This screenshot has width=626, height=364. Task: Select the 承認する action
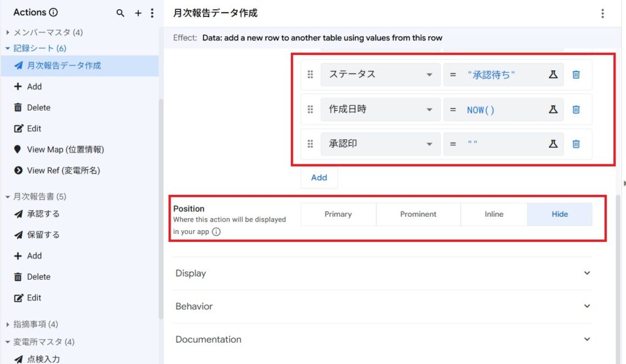point(43,214)
